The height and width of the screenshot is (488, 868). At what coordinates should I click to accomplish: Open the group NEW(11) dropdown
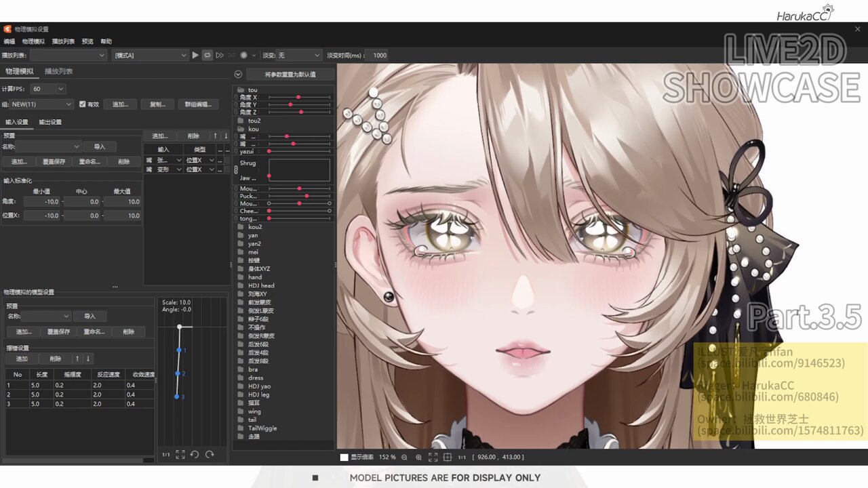(x=41, y=104)
